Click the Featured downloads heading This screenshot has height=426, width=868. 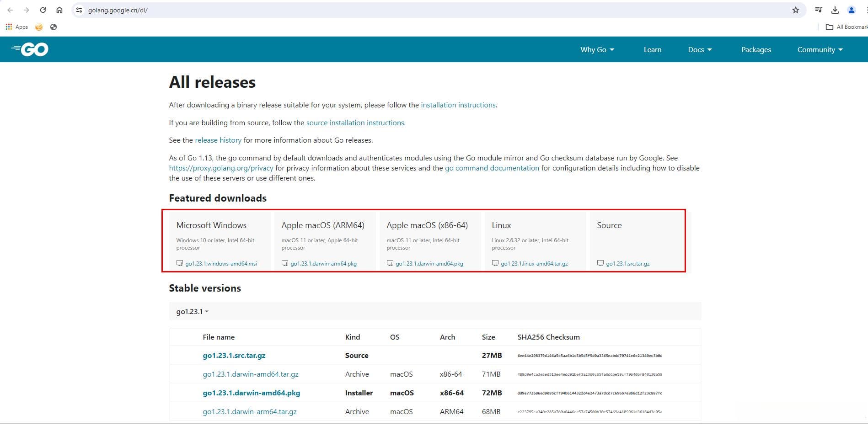point(218,198)
